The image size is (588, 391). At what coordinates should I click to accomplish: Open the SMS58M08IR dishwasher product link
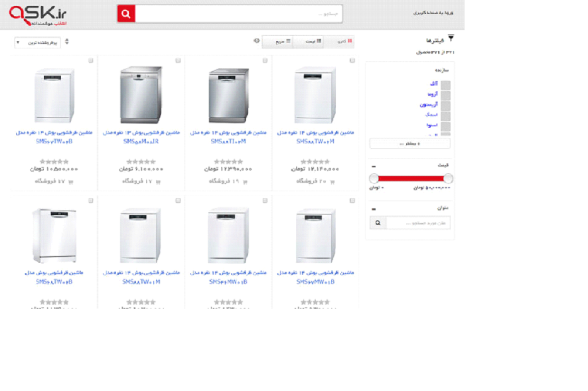click(141, 137)
